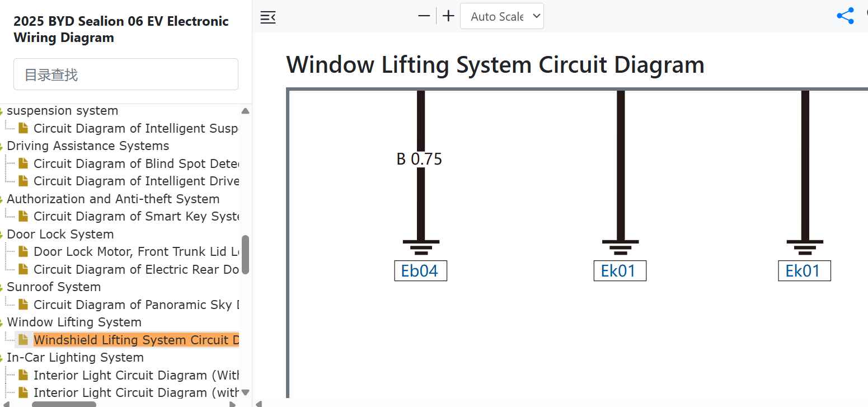
Task: Select Circuit Diagram of Intelligent Drive
Action: [137, 181]
